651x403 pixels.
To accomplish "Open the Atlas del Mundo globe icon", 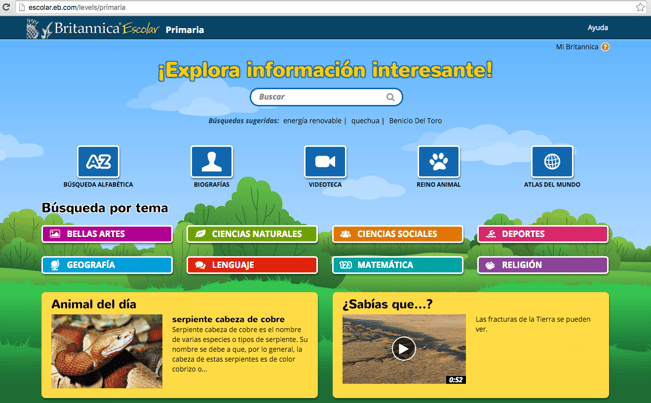I will (x=552, y=161).
